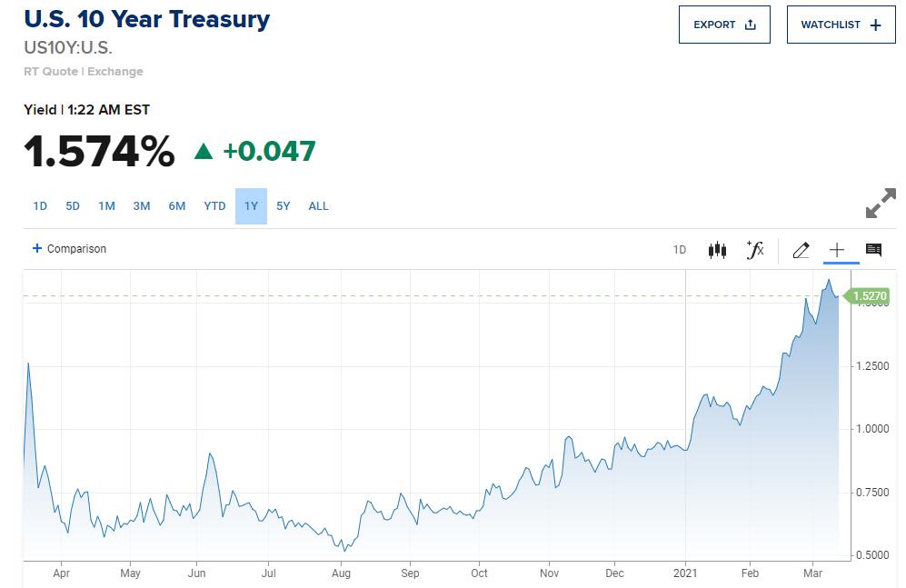The width and height of the screenshot is (906, 588).
Task: Expand the chart to full screen
Action: click(880, 204)
